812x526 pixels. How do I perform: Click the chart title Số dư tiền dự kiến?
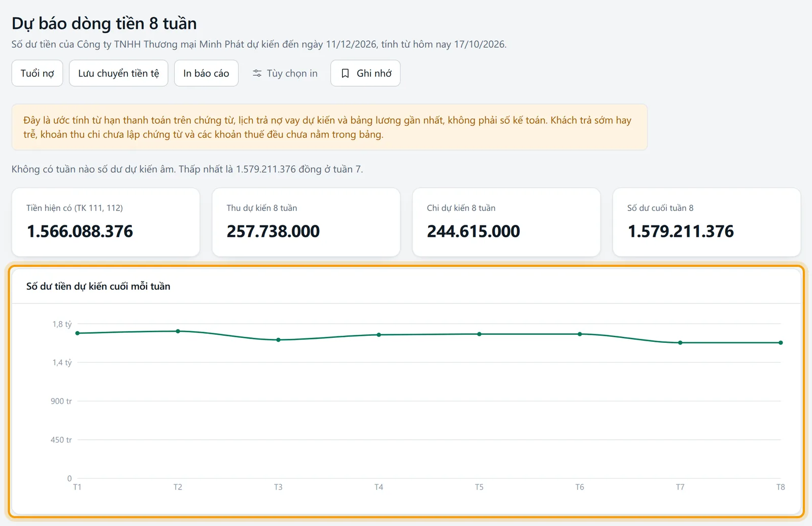click(98, 286)
